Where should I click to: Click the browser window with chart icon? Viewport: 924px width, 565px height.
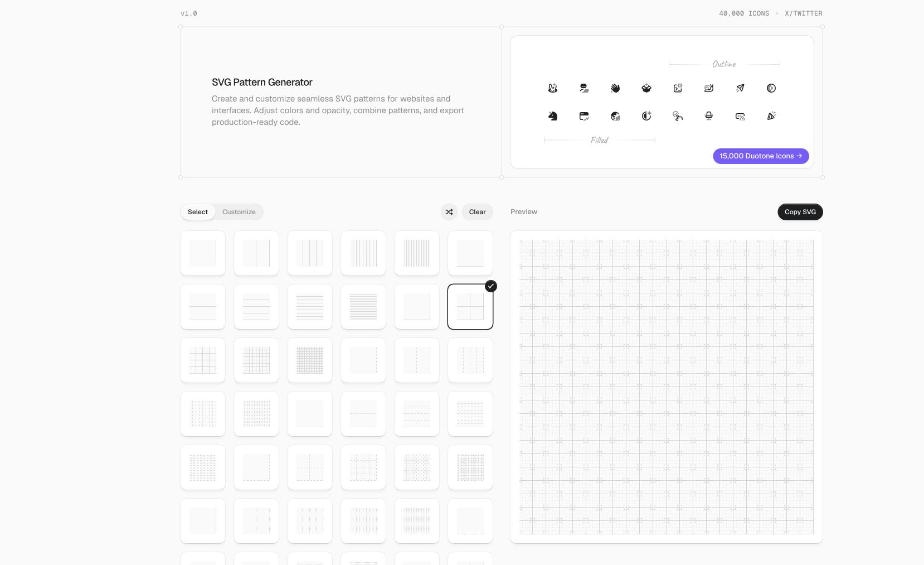tap(584, 116)
